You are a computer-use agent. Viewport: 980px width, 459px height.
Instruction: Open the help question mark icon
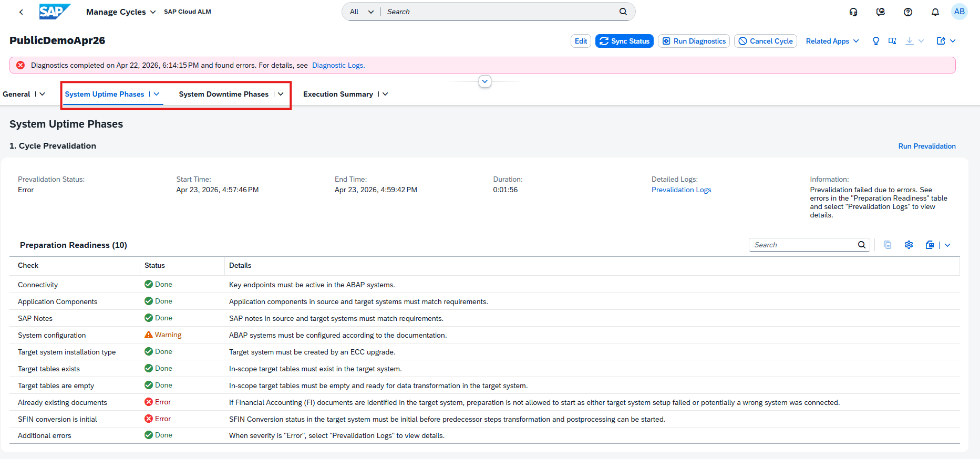click(x=908, y=12)
